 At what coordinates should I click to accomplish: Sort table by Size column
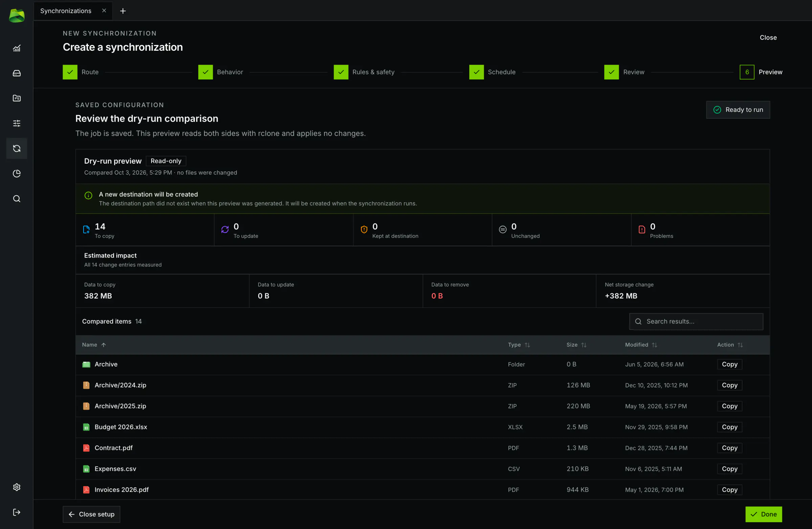click(576, 345)
